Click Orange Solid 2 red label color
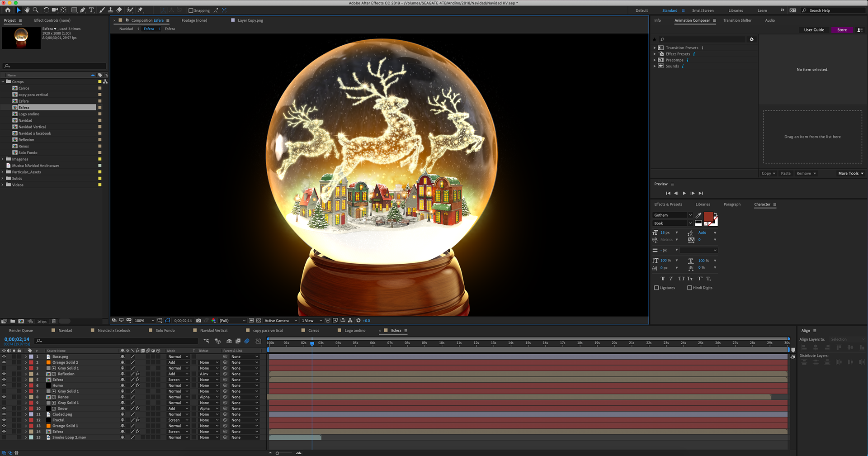Screen dimensions: 868x456 31,362
